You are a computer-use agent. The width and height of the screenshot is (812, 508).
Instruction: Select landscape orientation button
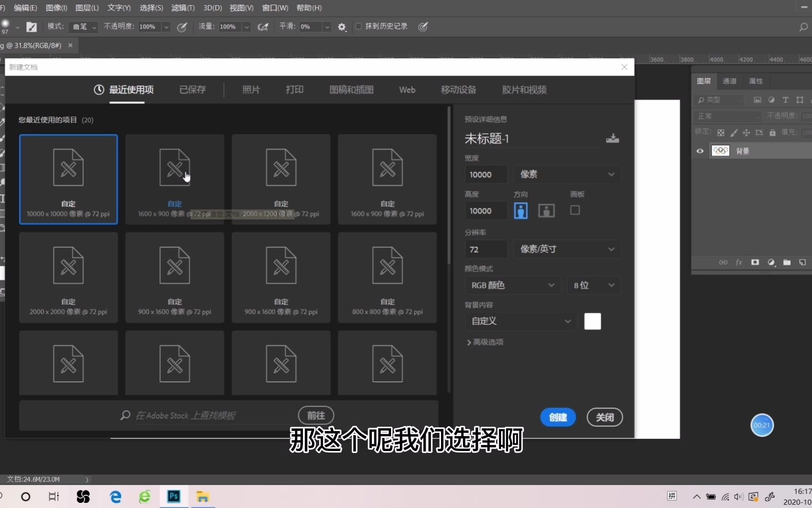point(546,211)
